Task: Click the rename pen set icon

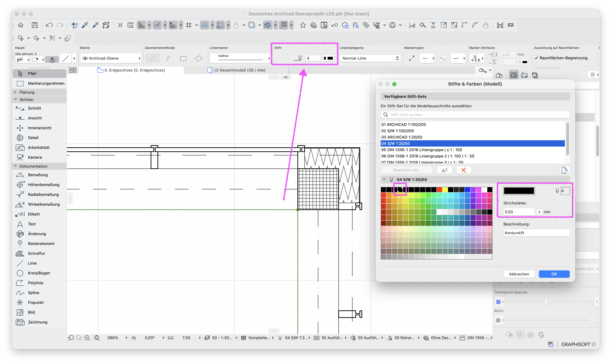Action: pyautogui.click(x=445, y=170)
